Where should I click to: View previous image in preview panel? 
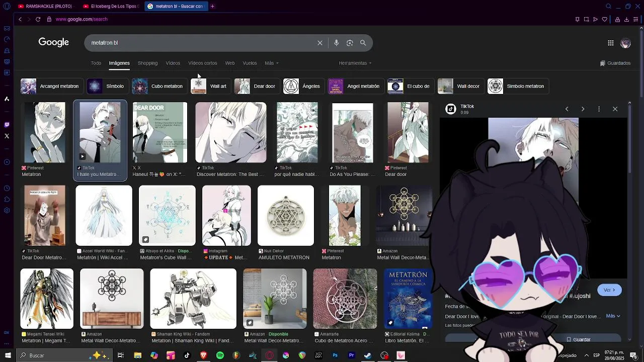tap(567, 109)
